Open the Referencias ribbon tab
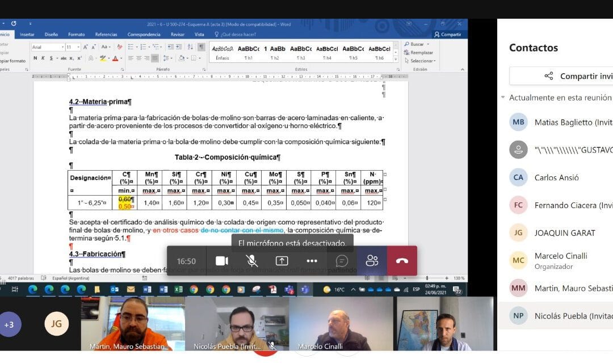 [x=106, y=35]
